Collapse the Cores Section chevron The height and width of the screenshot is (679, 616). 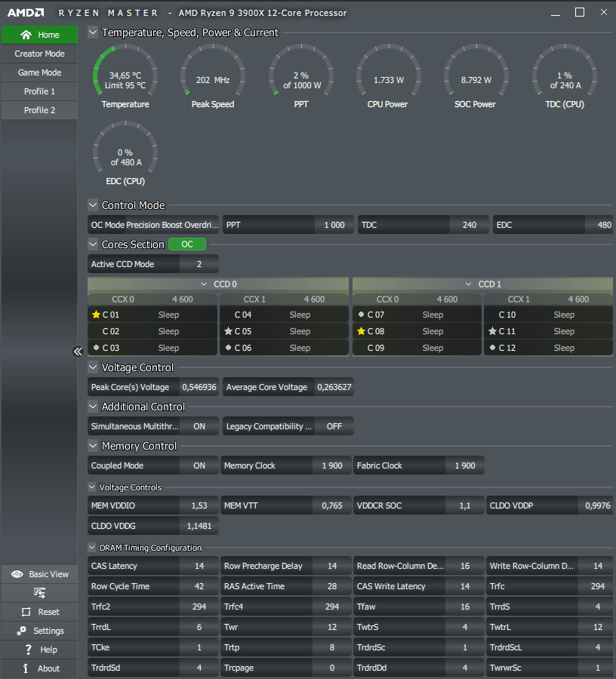click(93, 244)
